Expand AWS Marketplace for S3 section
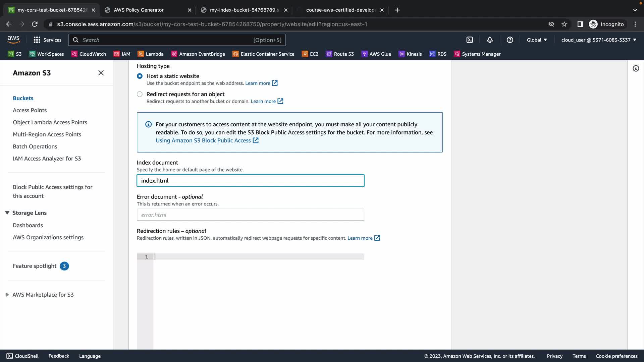The width and height of the screenshot is (644, 362). 7,295
